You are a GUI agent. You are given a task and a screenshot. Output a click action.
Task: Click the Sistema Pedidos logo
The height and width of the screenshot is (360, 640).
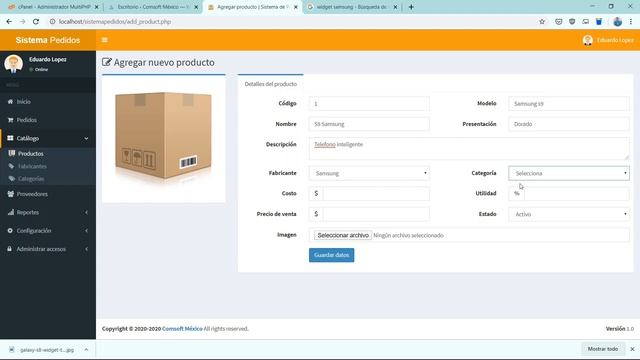(48, 40)
